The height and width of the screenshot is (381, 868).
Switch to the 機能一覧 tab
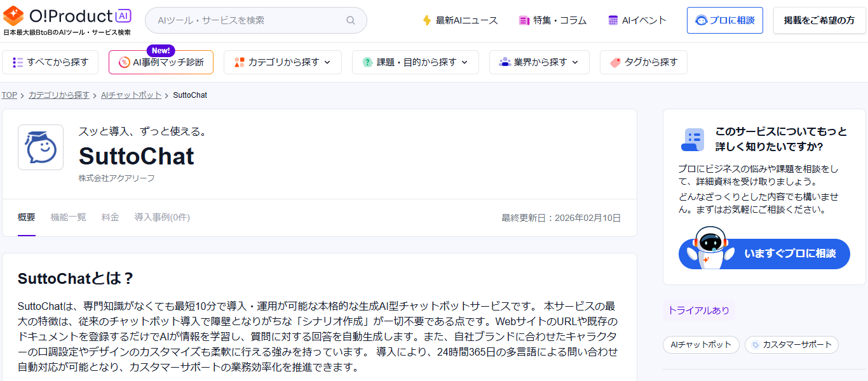68,217
